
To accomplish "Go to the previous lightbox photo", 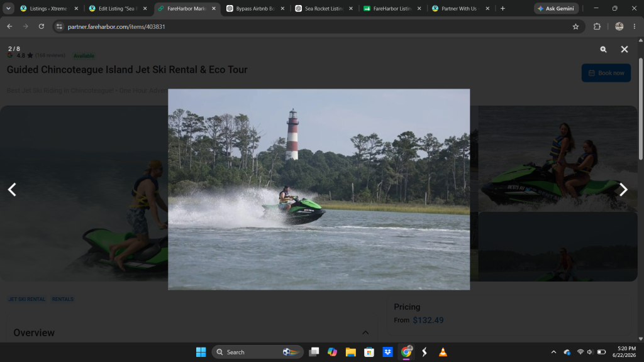I will click(13, 189).
